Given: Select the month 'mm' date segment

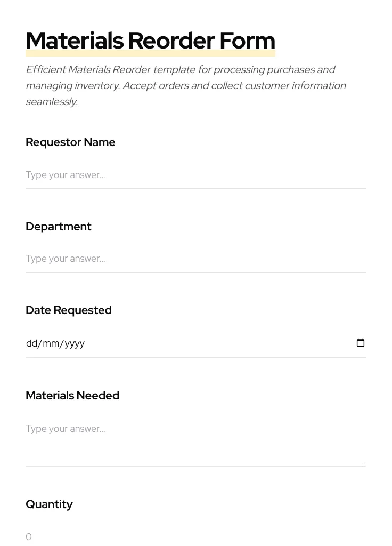Looking at the screenshot, I should tap(51, 343).
